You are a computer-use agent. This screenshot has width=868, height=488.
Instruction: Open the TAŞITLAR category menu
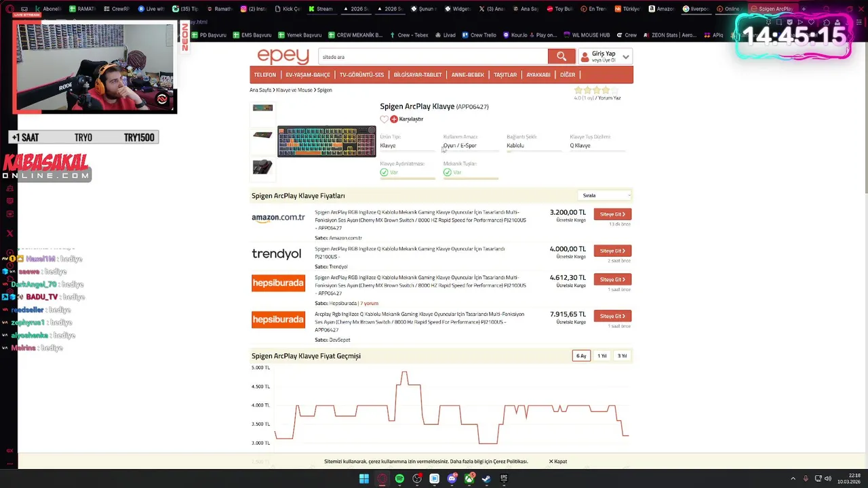click(505, 75)
